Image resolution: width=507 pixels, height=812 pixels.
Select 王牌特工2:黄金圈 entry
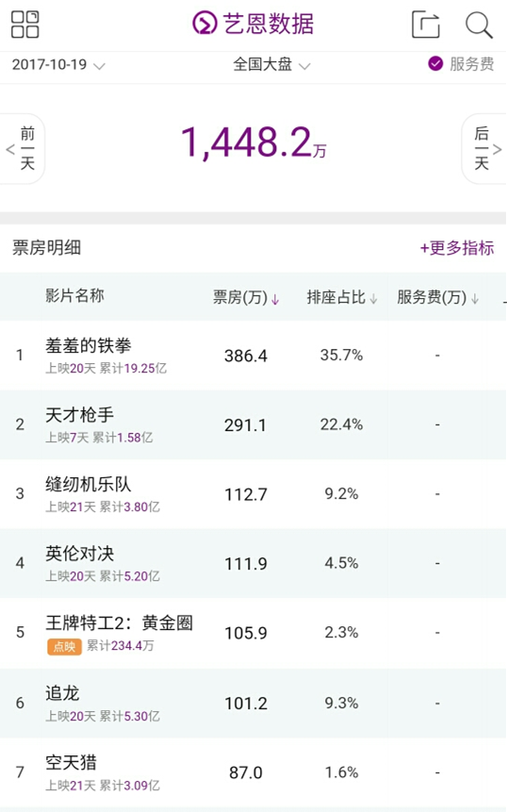point(253,633)
